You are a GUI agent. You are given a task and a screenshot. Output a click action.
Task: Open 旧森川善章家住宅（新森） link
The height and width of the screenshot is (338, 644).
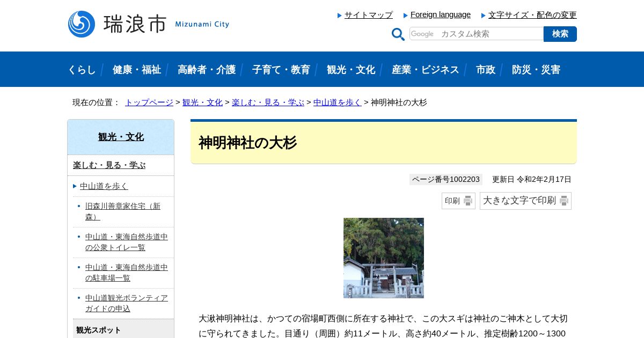click(x=123, y=211)
